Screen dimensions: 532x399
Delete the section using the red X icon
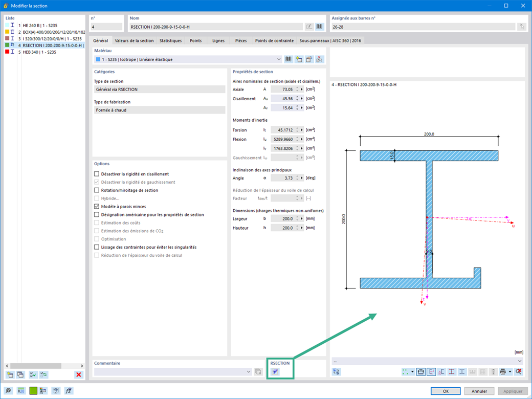coord(79,374)
